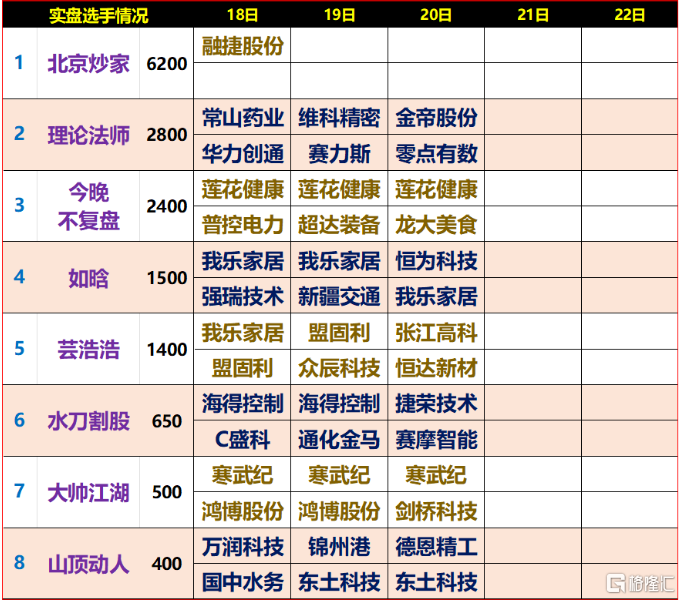Select the 20日 column header
This screenshot has height=600, width=681.
[x=436, y=15]
